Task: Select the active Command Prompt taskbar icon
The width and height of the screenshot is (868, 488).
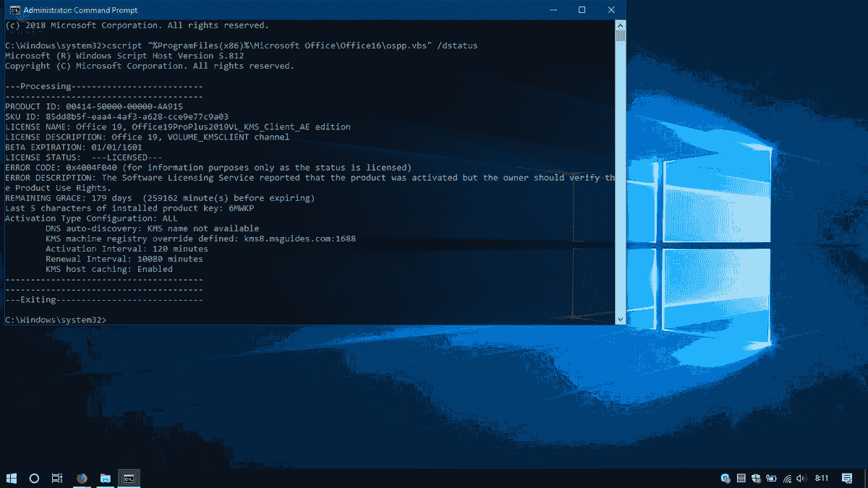Action: pos(129,478)
